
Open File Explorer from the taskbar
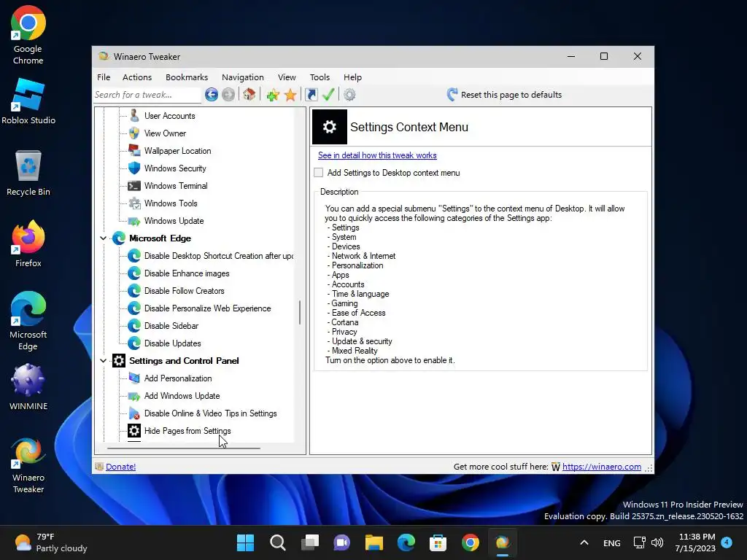point(374,542)
